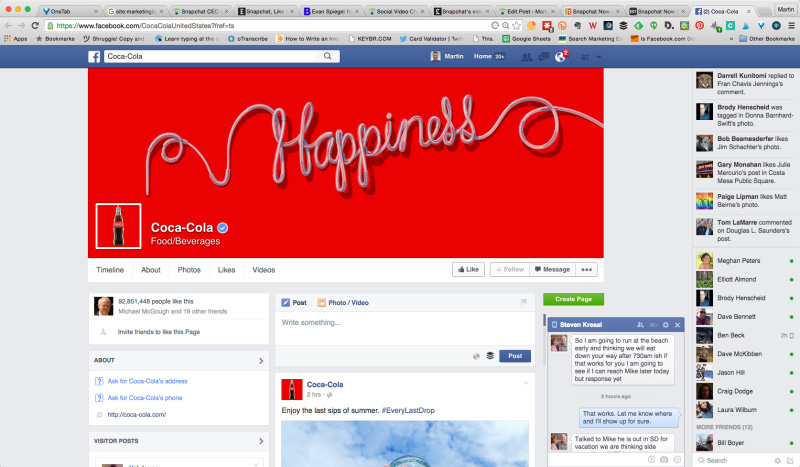
Task: Click the globe audience icon in the composer
Action: pyautogui.click(x=476, y=356)
